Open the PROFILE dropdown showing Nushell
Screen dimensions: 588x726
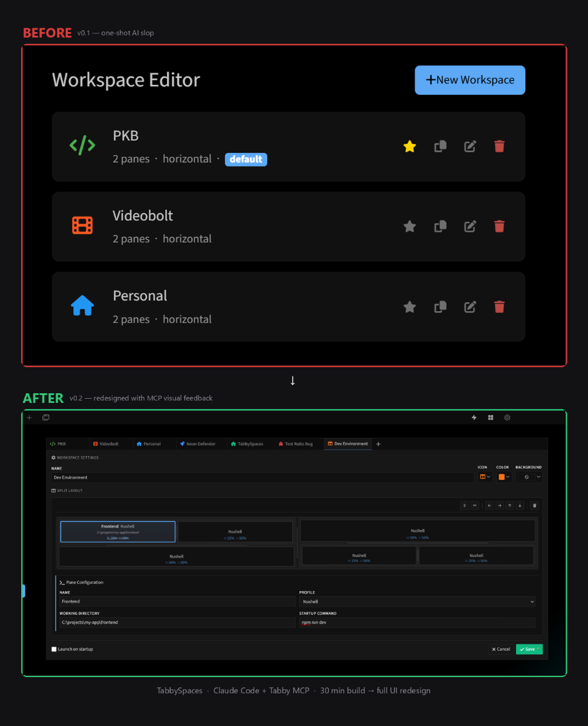(417, 601)
